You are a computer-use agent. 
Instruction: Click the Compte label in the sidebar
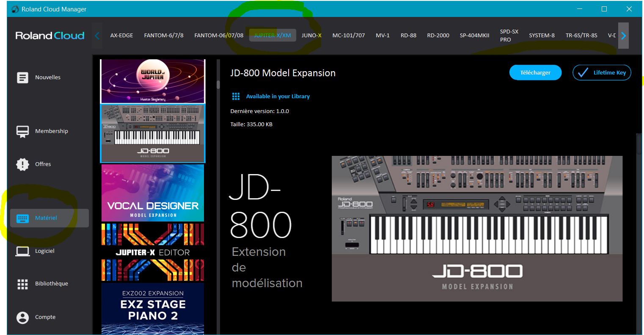(x=45, y=317)
